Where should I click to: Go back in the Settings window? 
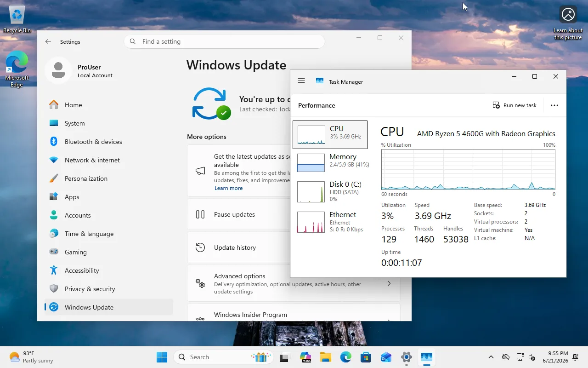pos(48,41)
